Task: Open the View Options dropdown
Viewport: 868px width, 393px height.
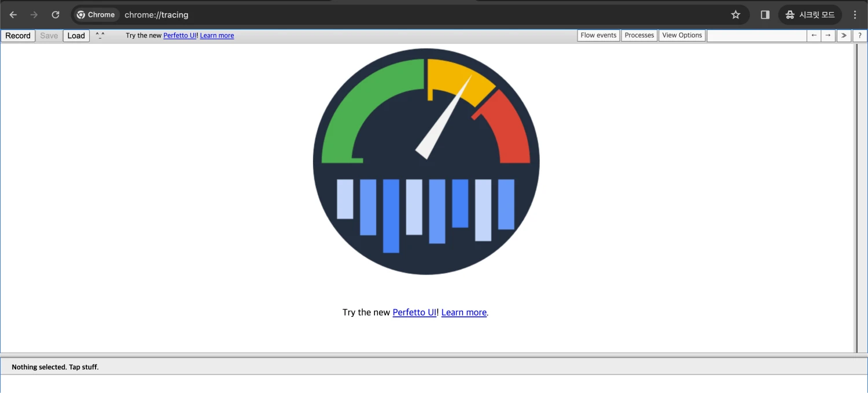Action: (682, 35)
